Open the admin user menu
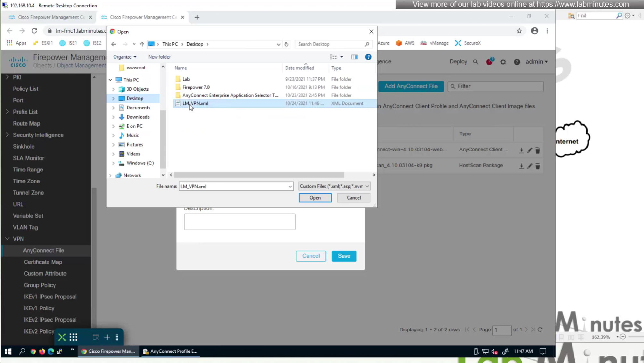 [536, 62]
